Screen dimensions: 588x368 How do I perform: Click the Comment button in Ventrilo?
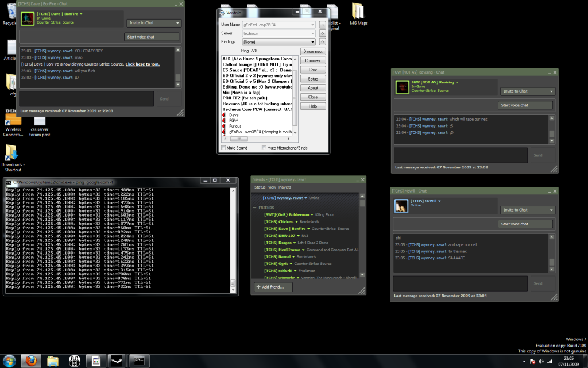pos(313,60)
